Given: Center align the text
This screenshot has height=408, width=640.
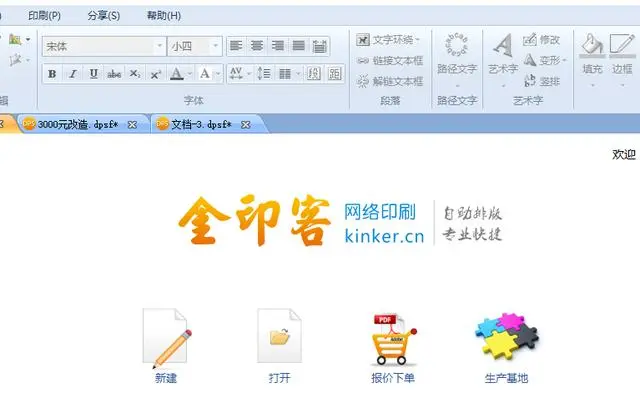Looking at the screenshot, I should coord(257,46).
